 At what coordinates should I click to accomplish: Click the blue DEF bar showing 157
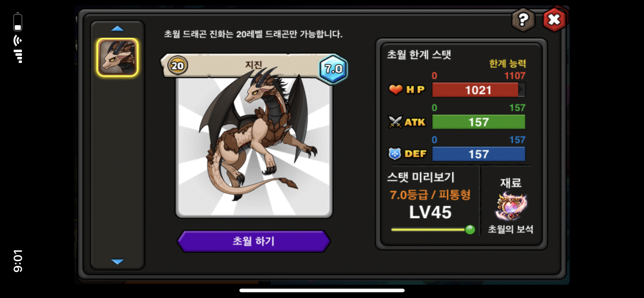478,154
